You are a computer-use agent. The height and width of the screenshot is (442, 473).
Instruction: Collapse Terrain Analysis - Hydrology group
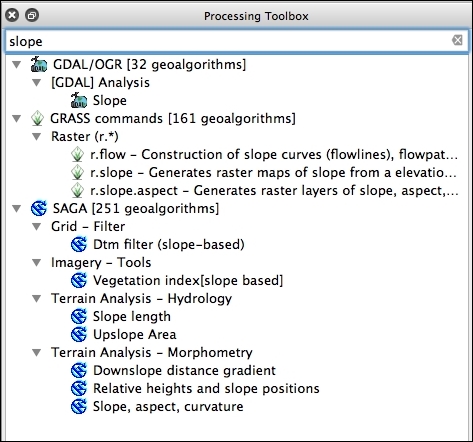pyautogui.click(x=37, y=298)
